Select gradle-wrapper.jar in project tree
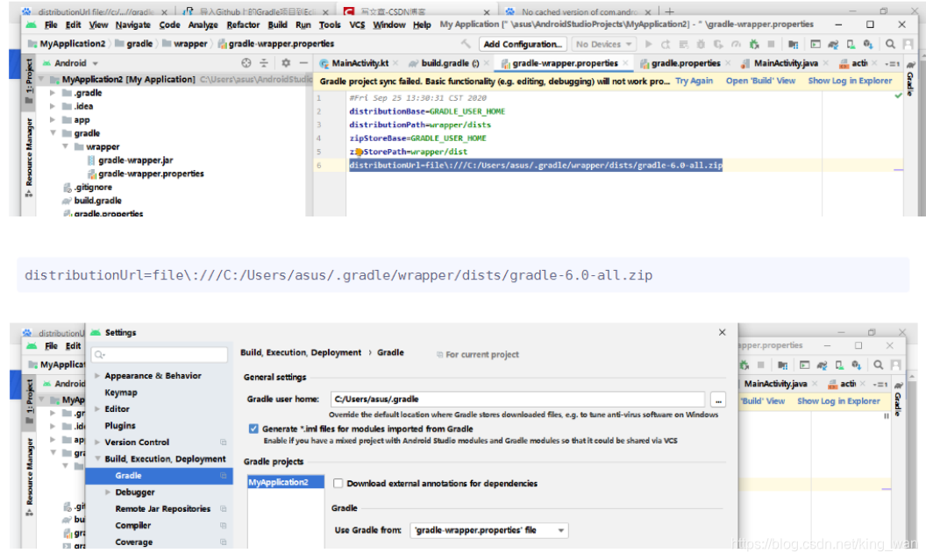Image resolution: width=926 pixels, height=560 pixels. pyautogui.click(x=135, y=159)
